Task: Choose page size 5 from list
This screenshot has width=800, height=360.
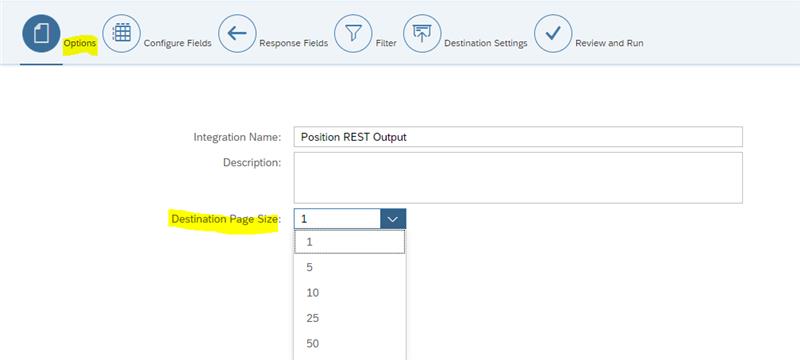Action: [350, 267]
